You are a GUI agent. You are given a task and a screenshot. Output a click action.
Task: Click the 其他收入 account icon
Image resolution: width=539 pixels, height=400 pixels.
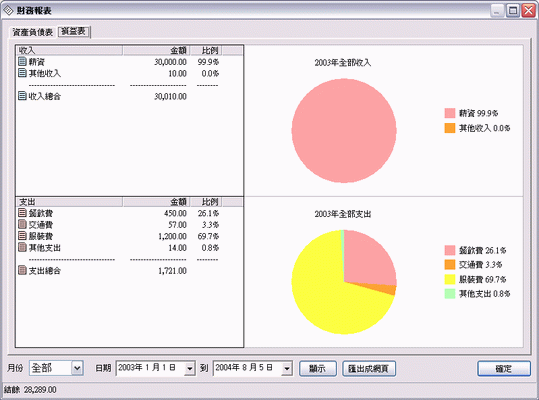tap(22, 73)
